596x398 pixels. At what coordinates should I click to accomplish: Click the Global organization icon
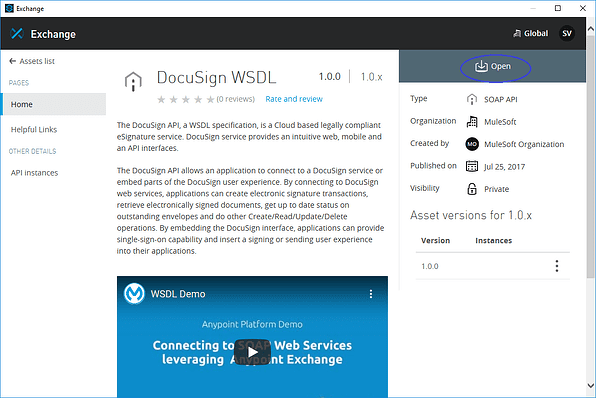tap(517, 33)
